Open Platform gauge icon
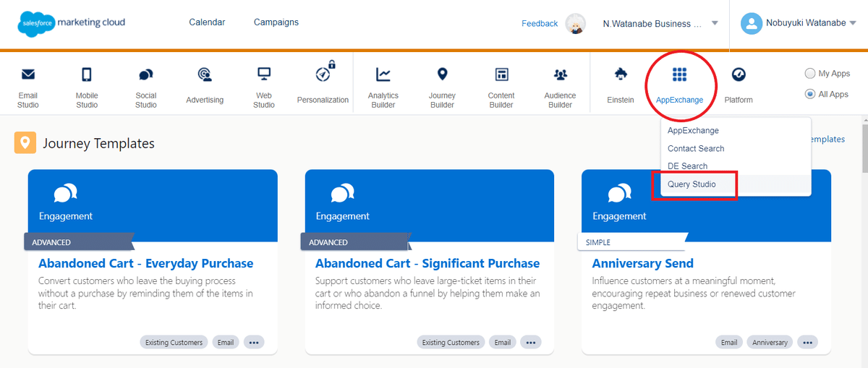The image size is (868, 368). coord(739,74)
